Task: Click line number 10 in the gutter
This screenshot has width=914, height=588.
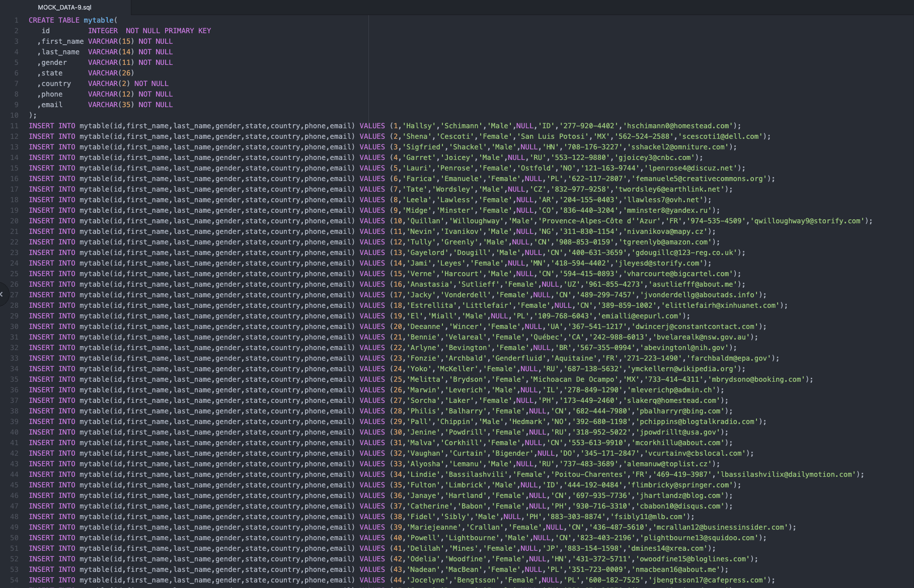Action: click(15, 115)
